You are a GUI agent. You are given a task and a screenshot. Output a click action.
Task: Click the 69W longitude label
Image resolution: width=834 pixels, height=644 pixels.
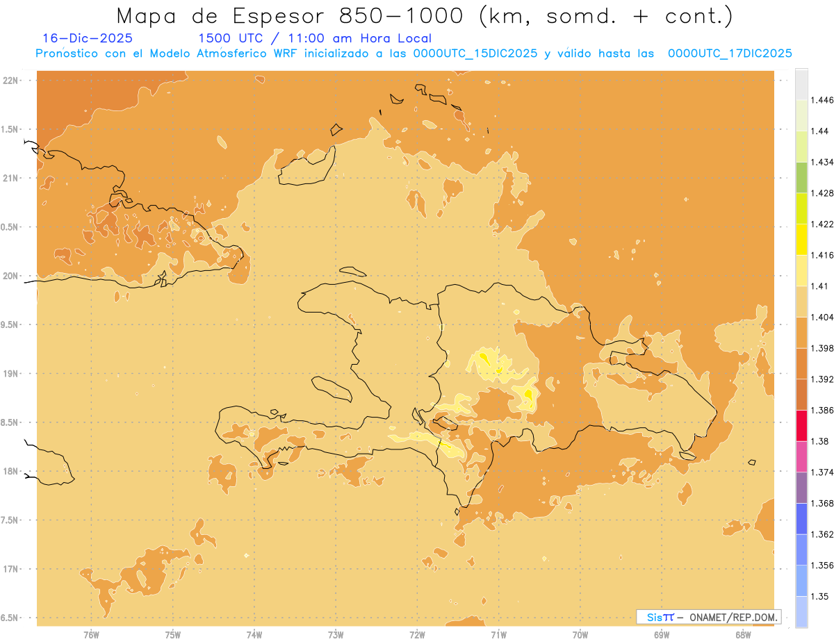pyautogui.click(x=662, y=634)
